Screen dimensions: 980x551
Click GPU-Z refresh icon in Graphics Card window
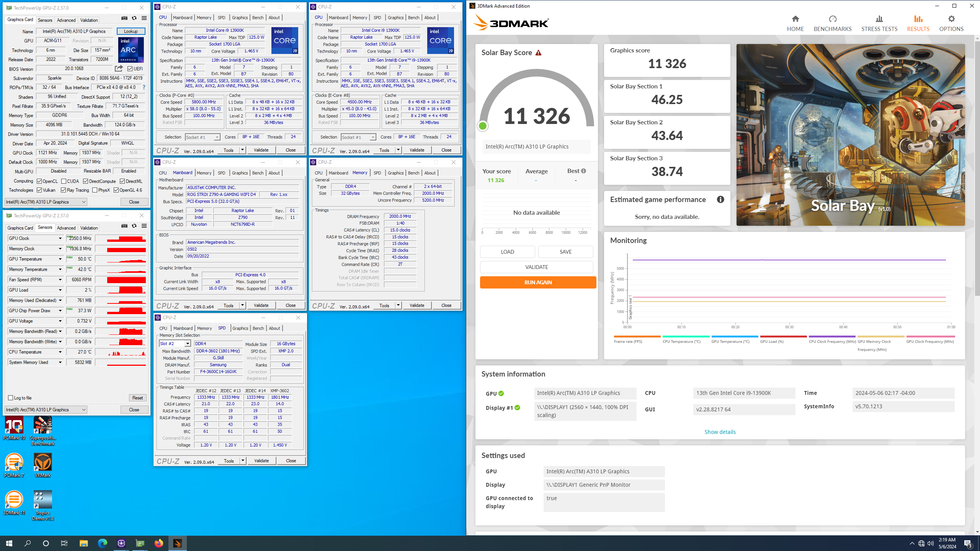click(134, 18)
